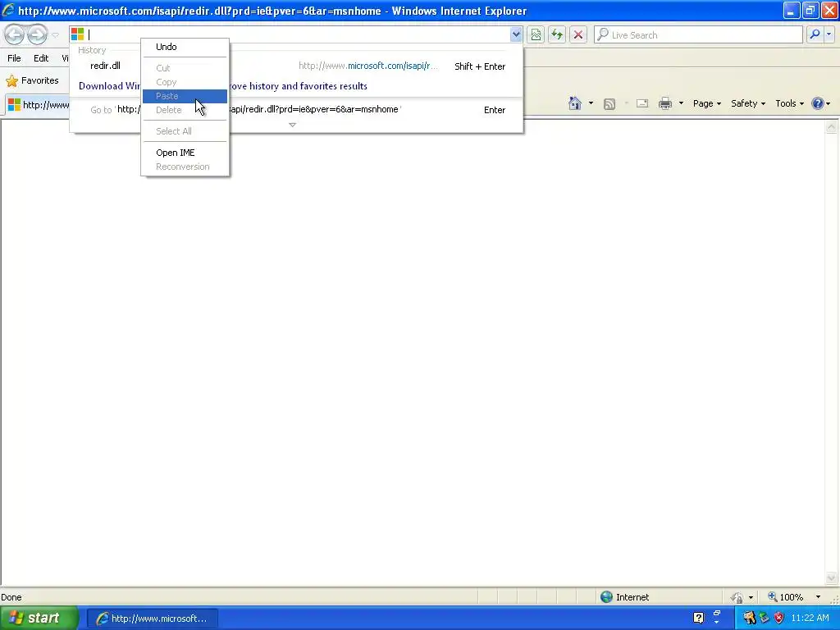Choose Delete in the context menu
This screenshot has width=840, height=630.
185,110
